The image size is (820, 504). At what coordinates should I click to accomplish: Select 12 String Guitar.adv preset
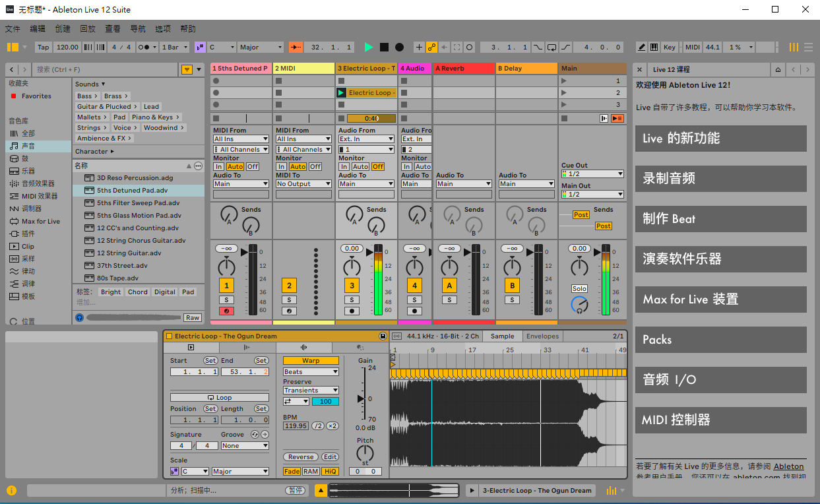pyautogui.click(x=138, y=253)
